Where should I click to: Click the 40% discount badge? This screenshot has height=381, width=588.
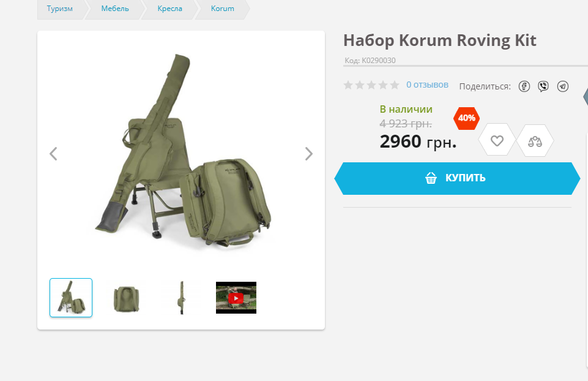466,118
